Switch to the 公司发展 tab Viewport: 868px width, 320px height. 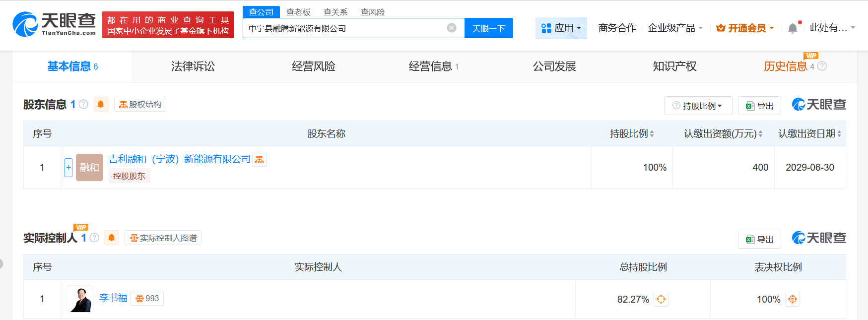point(554,66)
